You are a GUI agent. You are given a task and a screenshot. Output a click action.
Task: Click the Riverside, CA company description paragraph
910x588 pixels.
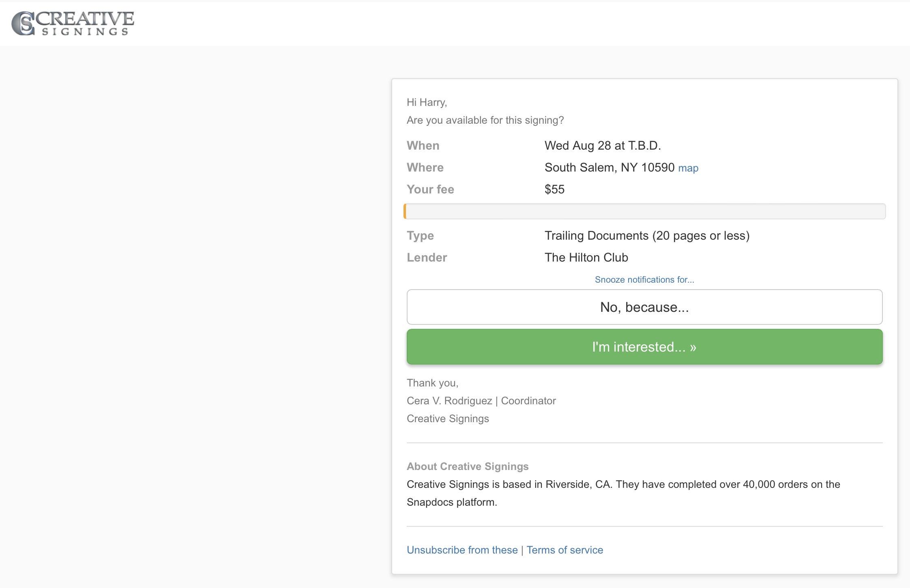[x=623, y=493]
